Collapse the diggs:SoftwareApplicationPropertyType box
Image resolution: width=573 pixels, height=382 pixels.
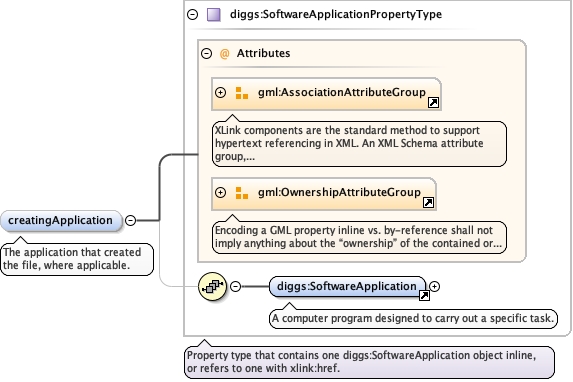pos(193,15)
